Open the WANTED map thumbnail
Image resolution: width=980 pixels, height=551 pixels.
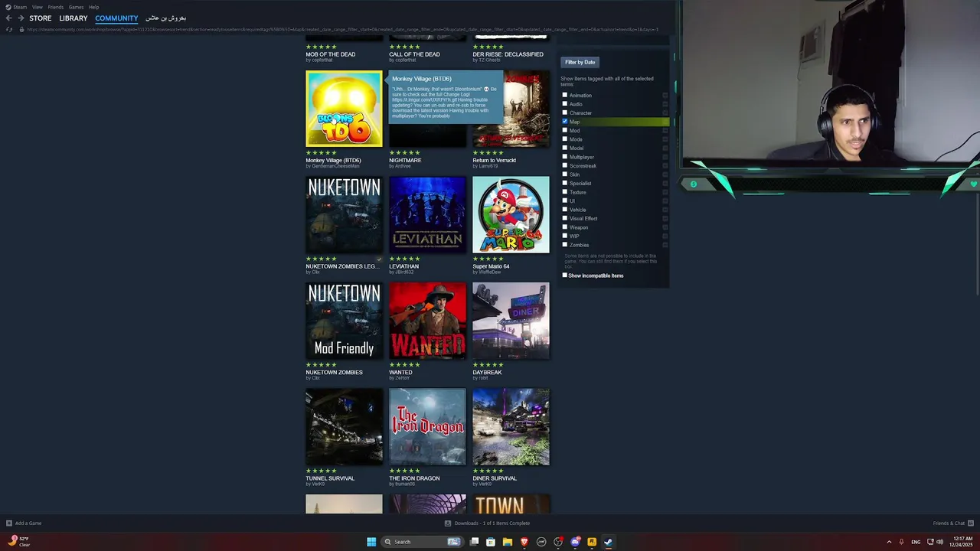[427, 321]
